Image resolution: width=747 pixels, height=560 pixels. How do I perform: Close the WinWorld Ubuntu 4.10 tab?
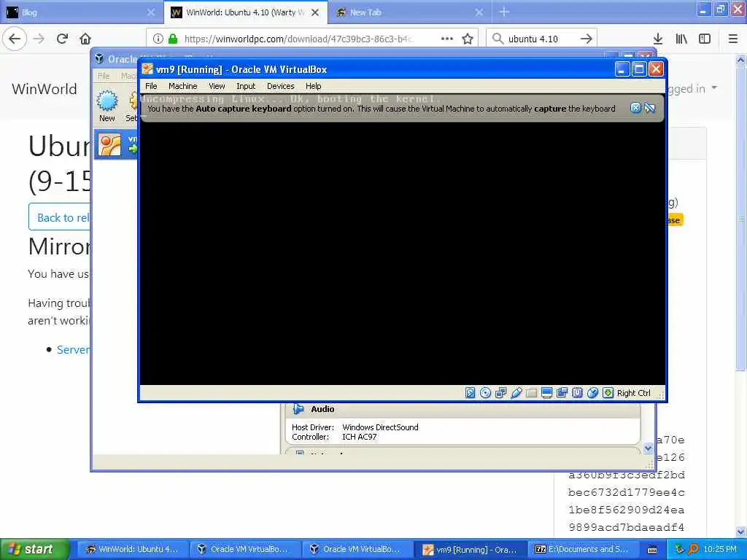[x=315, y=12]
